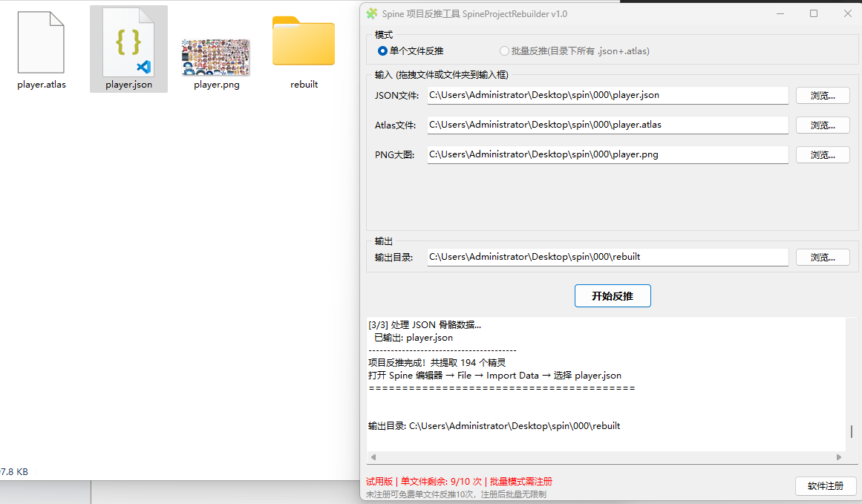The height and width of the screenshot is (504, 862).
Task: Browse for the PNG大图 with 浏览 button
Action: click(x=823, y=155)
